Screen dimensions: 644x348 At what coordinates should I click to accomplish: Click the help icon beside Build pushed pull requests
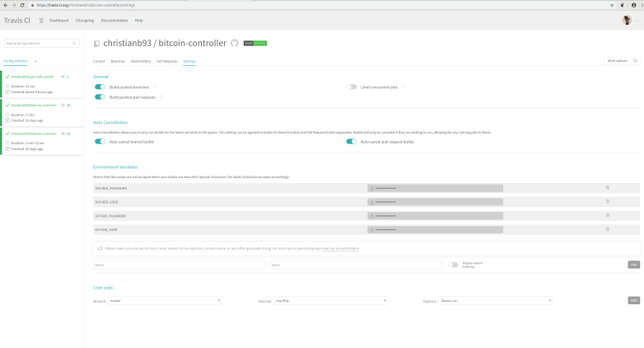coord(161,97)
